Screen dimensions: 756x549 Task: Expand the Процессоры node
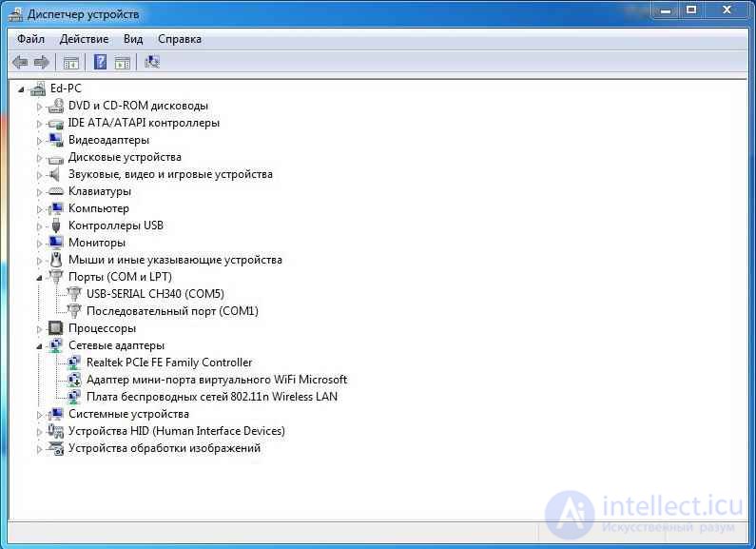(x=39, y=329)
